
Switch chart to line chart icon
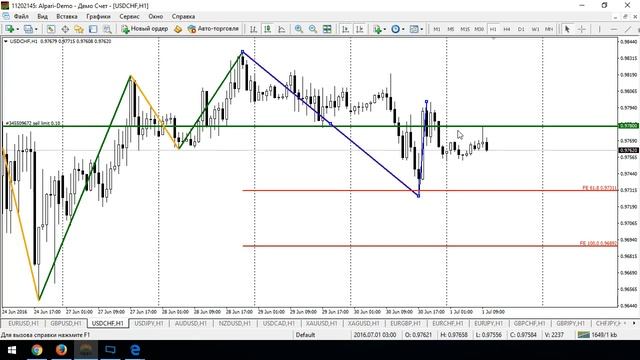pyautogui.click(x=282, y=29)
